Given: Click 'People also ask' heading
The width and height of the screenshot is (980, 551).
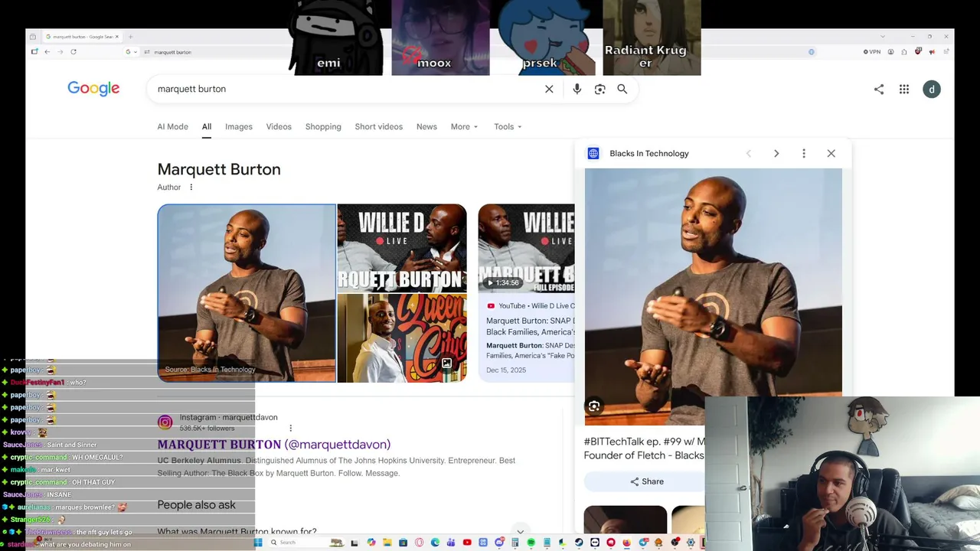Looking at the screenshot, I should click(196, 505).
